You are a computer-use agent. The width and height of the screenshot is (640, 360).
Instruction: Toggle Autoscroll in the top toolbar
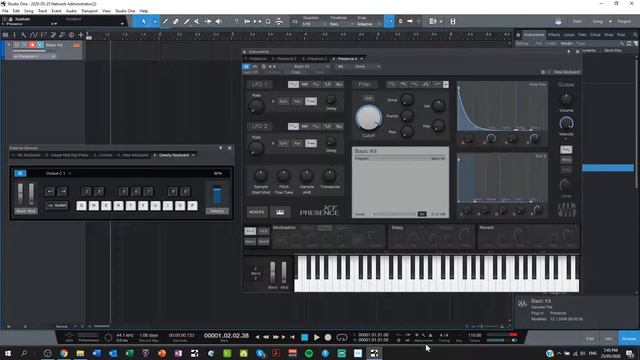[389, 21]
